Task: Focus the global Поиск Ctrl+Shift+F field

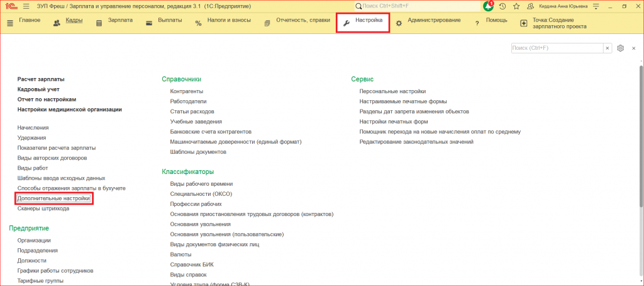Action: pyautogui.click(x=417, y=6)
